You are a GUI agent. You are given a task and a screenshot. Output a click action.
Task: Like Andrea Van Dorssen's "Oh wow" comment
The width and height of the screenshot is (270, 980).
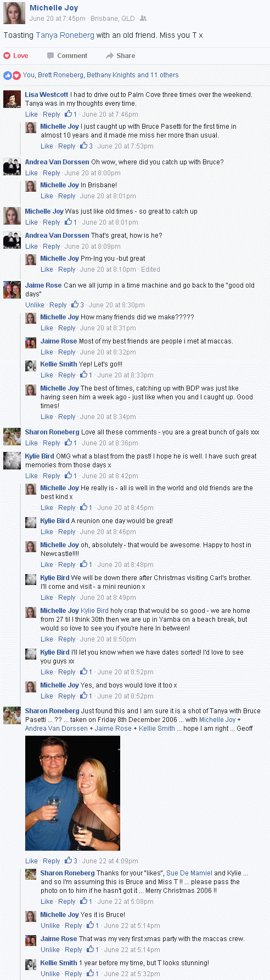[31, 173]
